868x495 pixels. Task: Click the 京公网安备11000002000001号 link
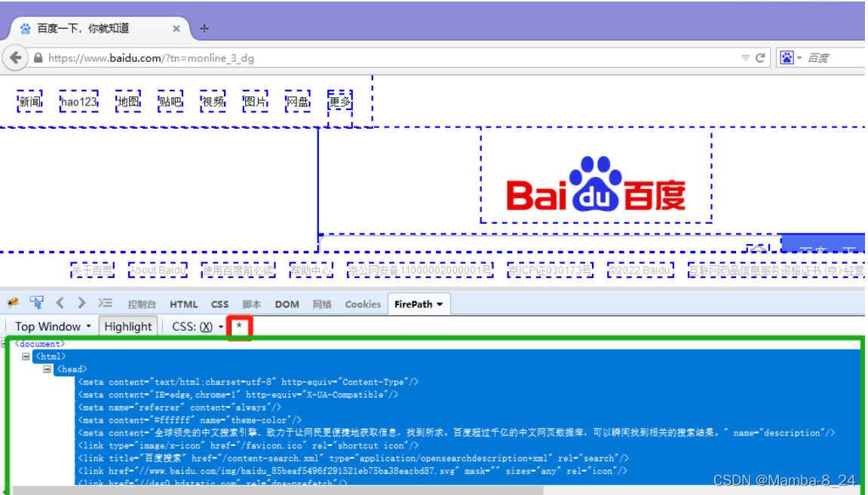419,270
